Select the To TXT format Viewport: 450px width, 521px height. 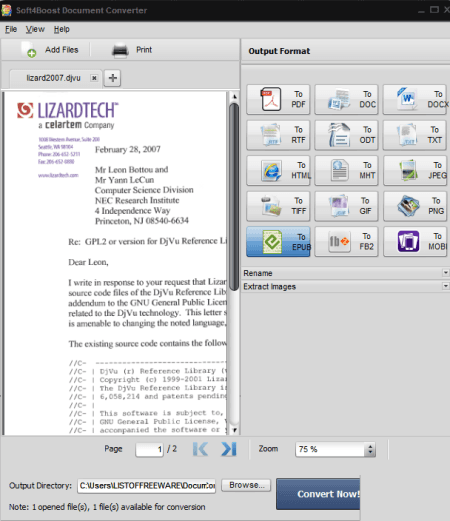pos(415,135)
